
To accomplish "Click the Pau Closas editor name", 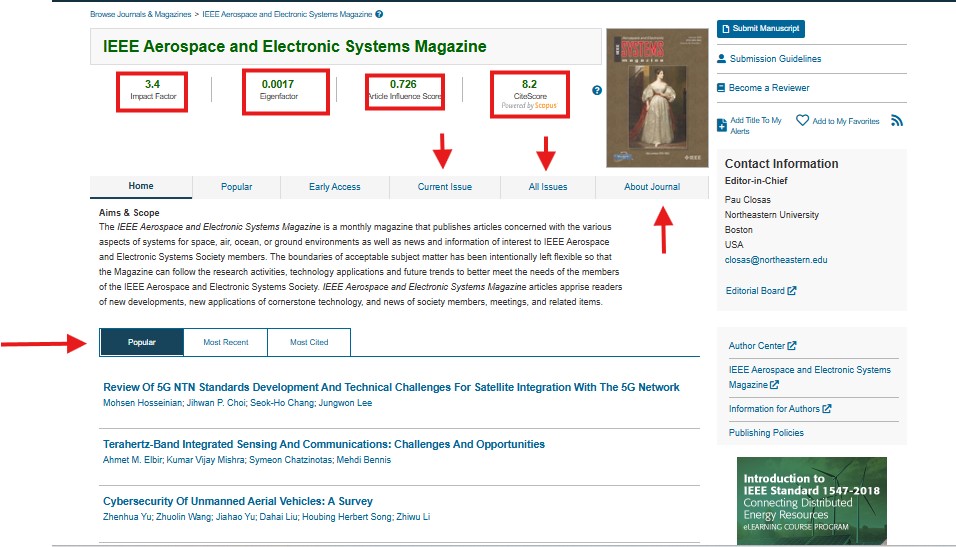I will (x=747, y=200).
